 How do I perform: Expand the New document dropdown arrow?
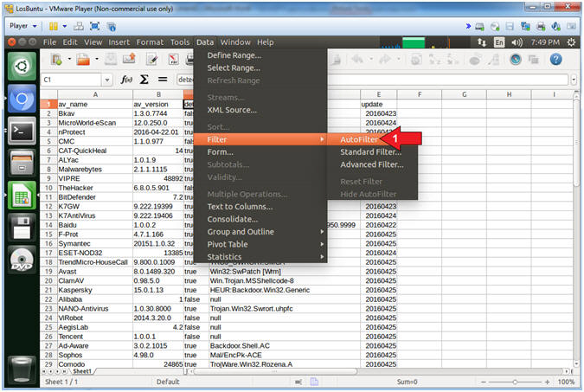point(69,59)
